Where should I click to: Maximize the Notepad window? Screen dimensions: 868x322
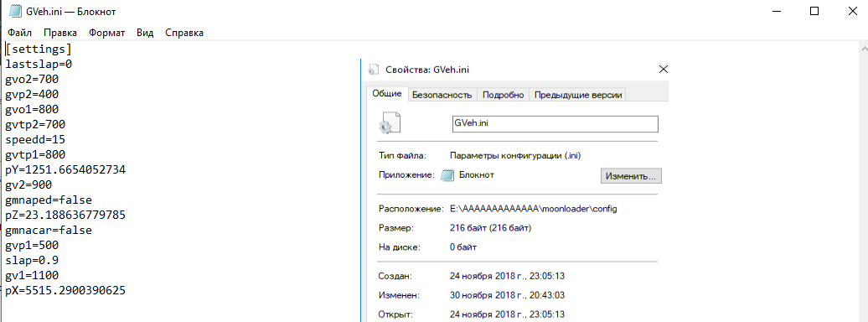click(x=814, y=11)
